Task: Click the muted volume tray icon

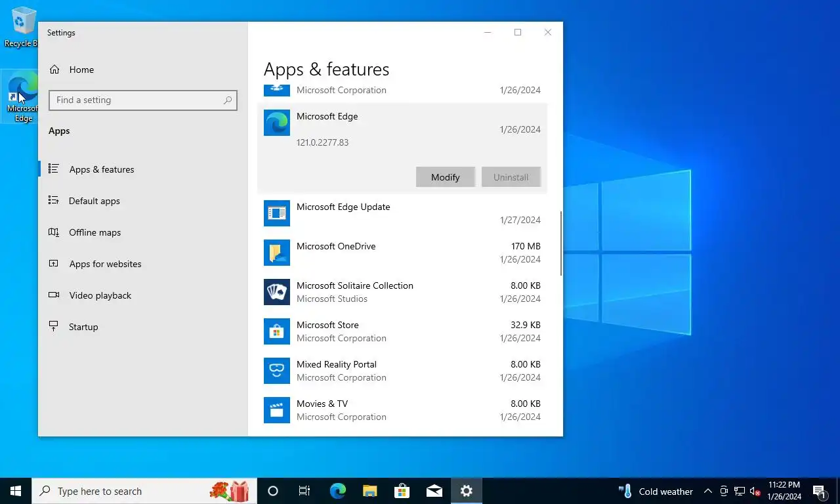Action: (x=755, y=491)
